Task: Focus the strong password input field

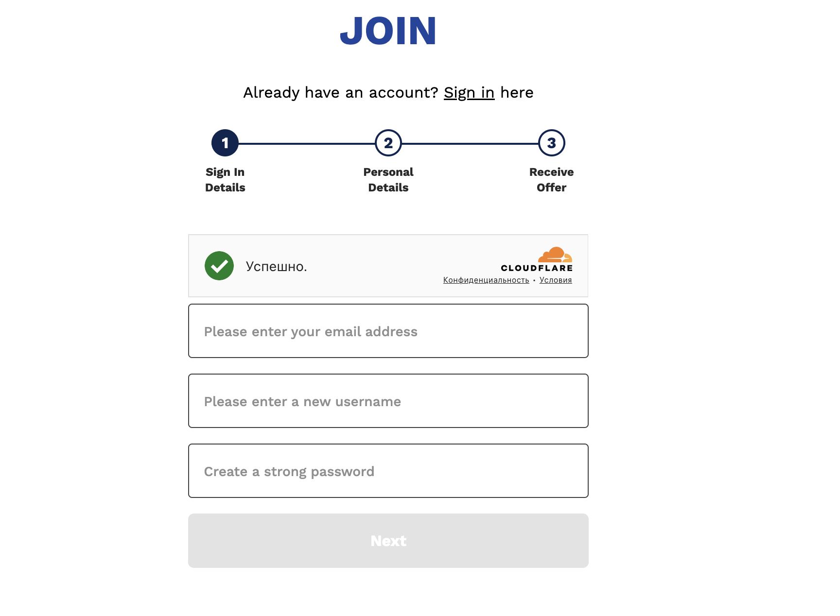Action: pyautogui.click(x=388, y=471)
